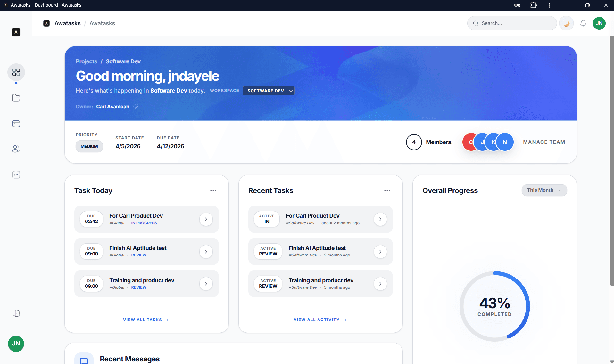Click the browser extensions puzzle icon
The image size is (614, 364).
click(534, 5)
